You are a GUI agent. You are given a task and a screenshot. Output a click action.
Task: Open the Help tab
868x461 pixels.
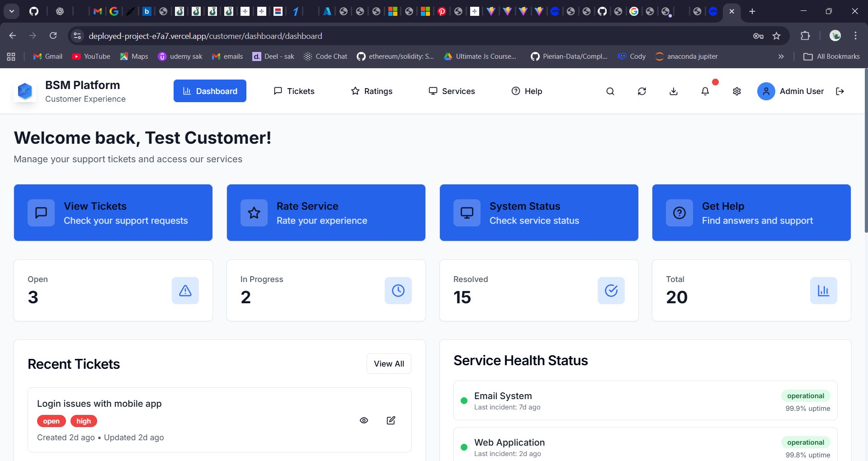tap(527, 91)
